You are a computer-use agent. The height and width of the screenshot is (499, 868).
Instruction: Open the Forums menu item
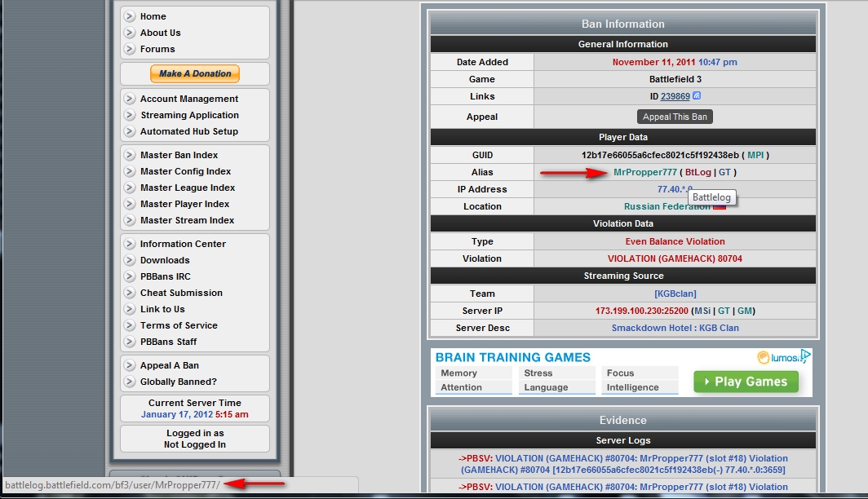tap(157, 49)
